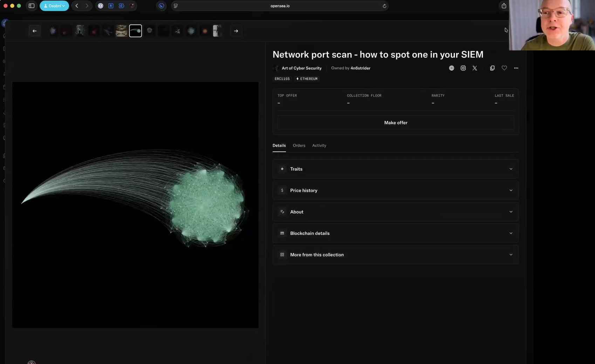Viewport: 595px width, 364px height.
Task: Switch to the Activity tab
Action: (319, 146)
